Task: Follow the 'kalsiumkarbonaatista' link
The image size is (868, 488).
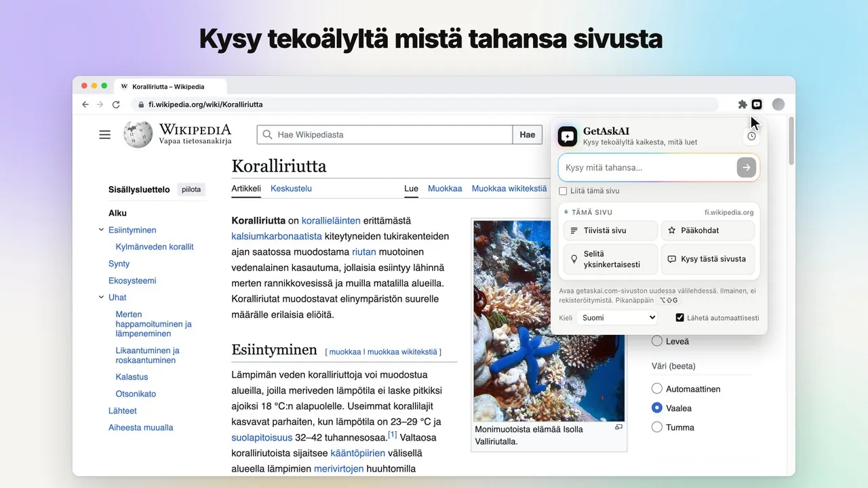Action: point(277,236)
